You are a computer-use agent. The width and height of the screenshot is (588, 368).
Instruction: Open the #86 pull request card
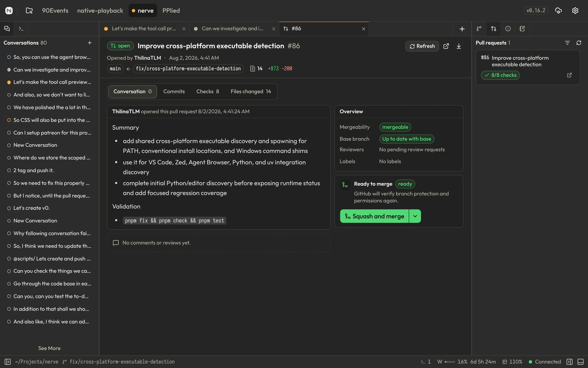(528, 67)
